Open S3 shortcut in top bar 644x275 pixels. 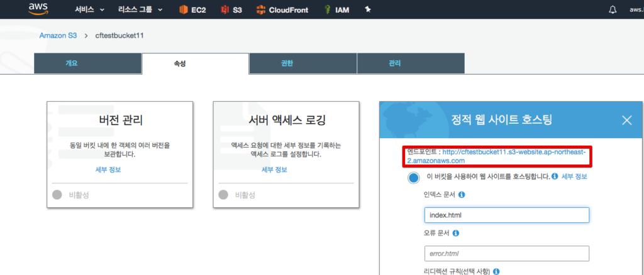(x=231, y=10)
